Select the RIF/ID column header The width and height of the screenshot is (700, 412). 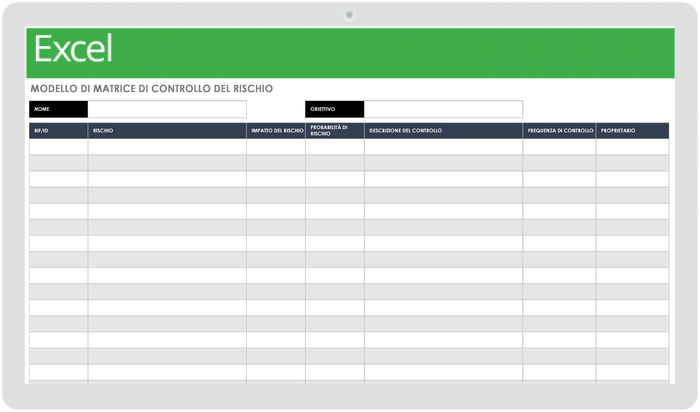58,131
